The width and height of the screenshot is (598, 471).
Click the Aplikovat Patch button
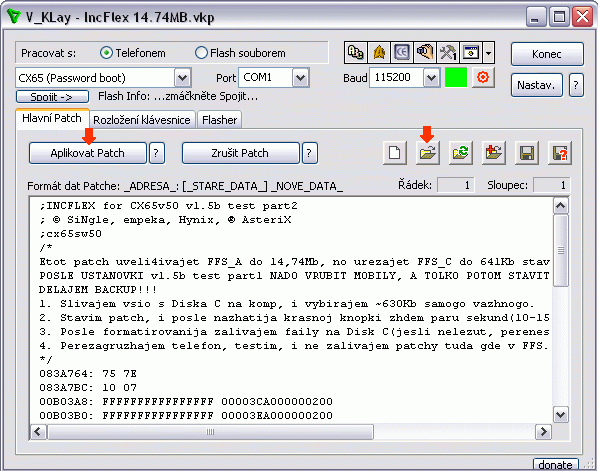[88, 153]
